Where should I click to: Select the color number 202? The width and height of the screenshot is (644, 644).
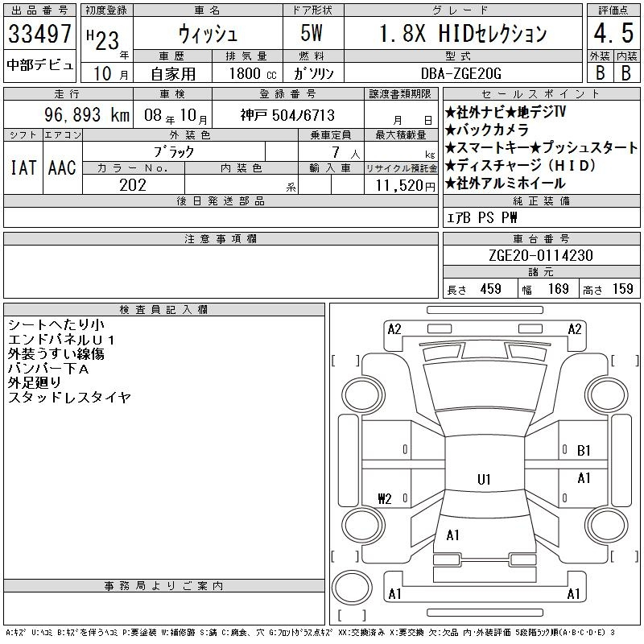(133, 185)
